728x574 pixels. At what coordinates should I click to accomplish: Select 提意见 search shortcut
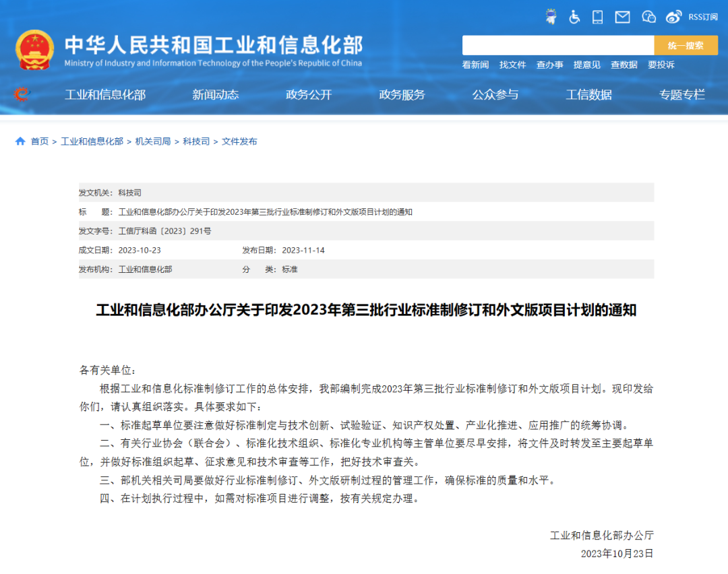pos(587,65)
